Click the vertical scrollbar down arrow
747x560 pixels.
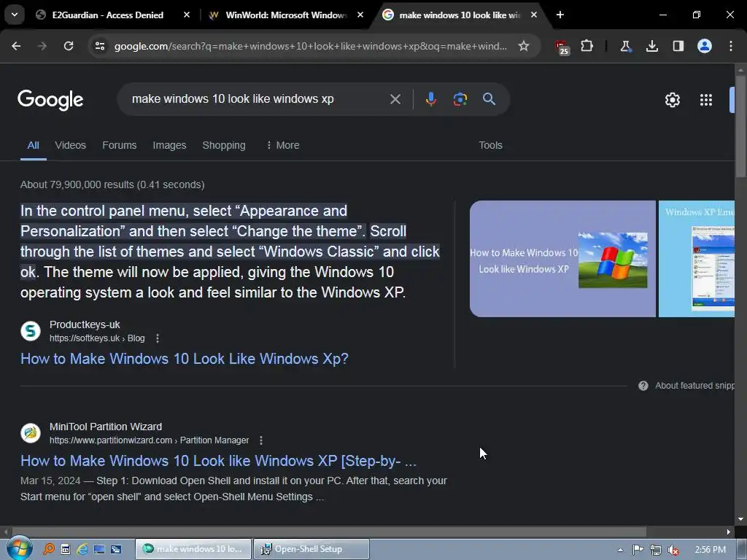point(740,519)
